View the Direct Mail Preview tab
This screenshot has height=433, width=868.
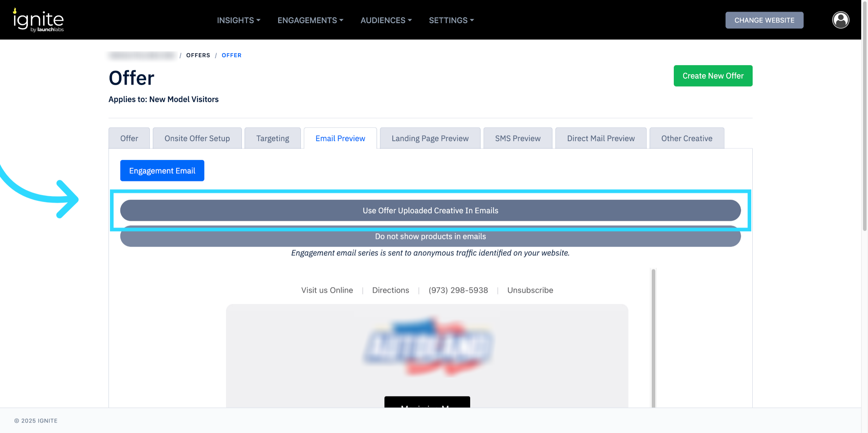click(x=600, y=139)
